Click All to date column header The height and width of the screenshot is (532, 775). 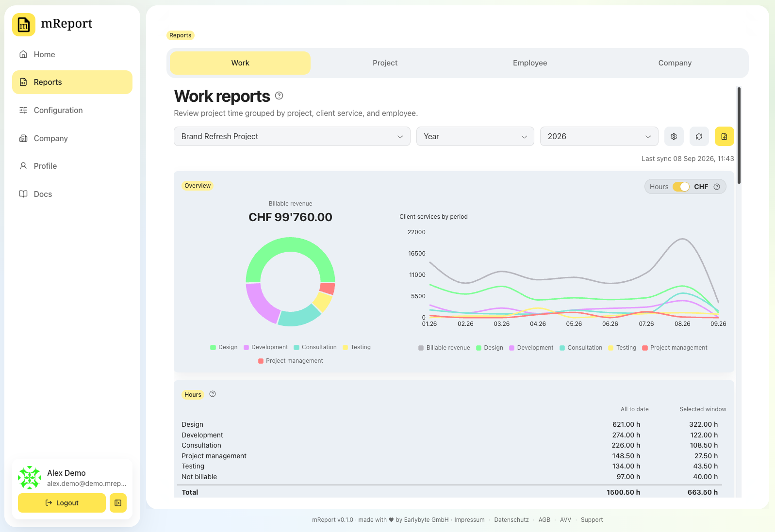(634, 409)
